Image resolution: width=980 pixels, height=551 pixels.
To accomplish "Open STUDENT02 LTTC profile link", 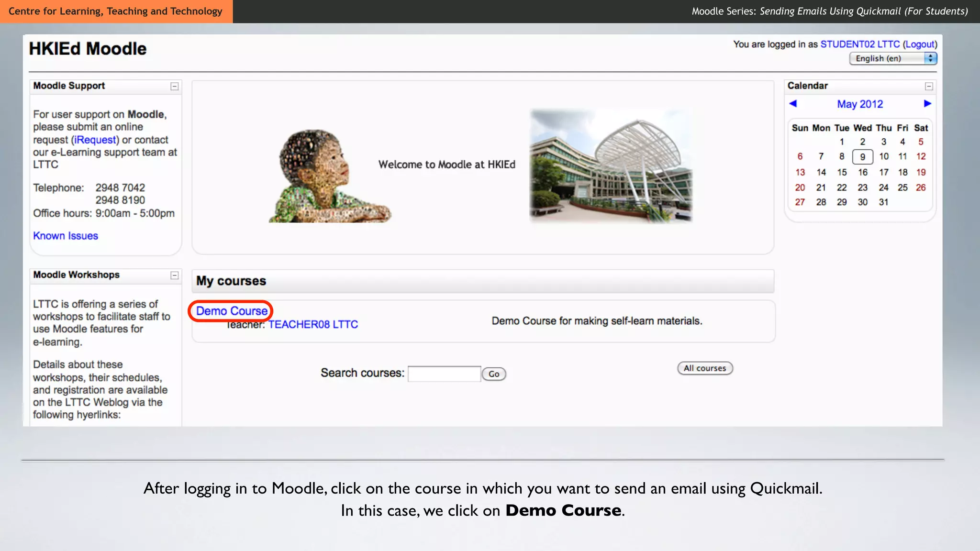I will [860, 44].
